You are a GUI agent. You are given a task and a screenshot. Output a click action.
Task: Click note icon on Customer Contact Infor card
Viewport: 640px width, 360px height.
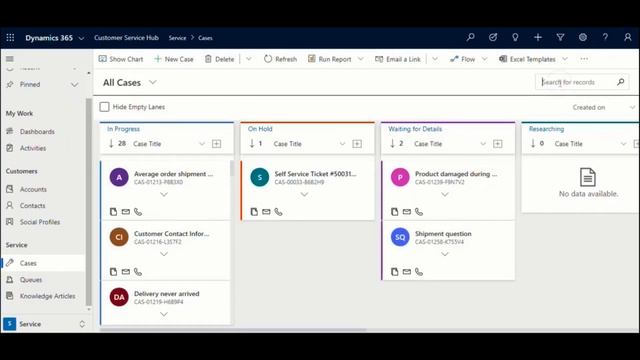[113, 272]
